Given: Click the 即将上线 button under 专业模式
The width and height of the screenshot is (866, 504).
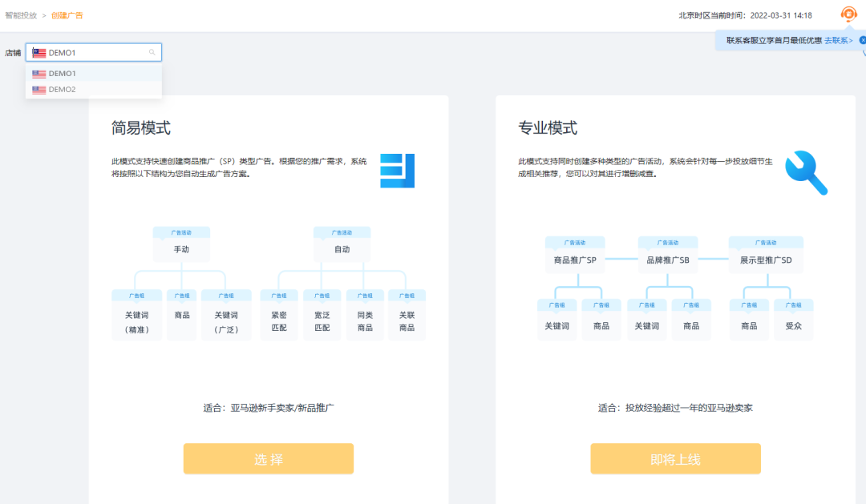Looking at the screenshot, I should pos(675,458).
